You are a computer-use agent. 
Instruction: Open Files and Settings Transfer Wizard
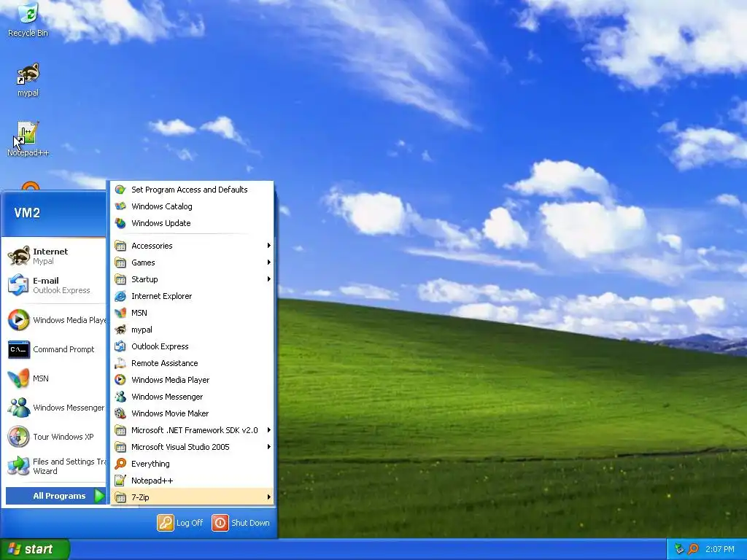click(x=56, y=466)
